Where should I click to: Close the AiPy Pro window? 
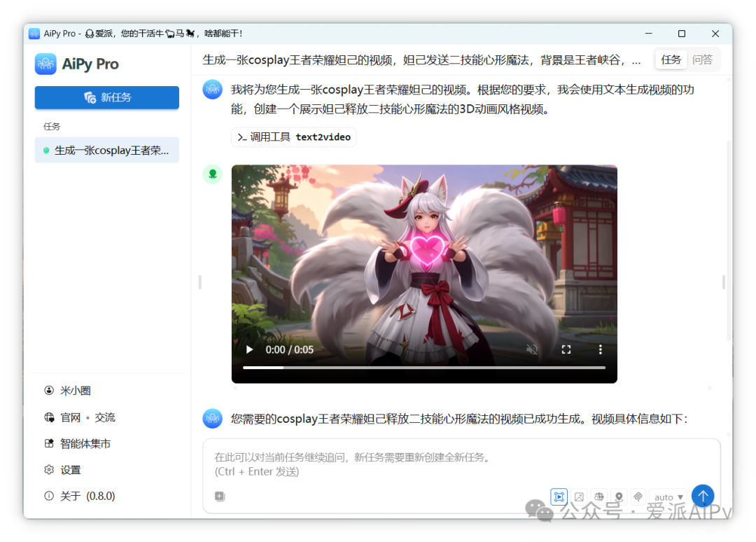coord(715,34)
